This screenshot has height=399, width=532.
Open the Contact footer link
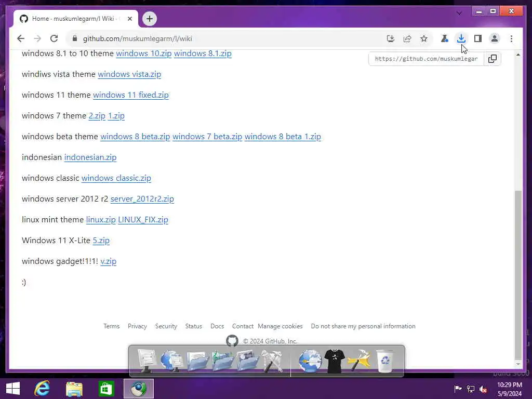(243, 326)
